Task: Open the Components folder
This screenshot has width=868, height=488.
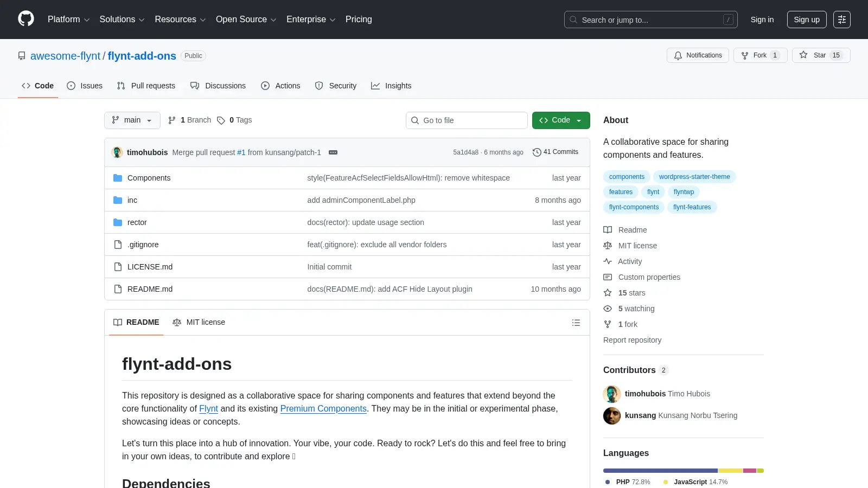Action: point(149,178)
